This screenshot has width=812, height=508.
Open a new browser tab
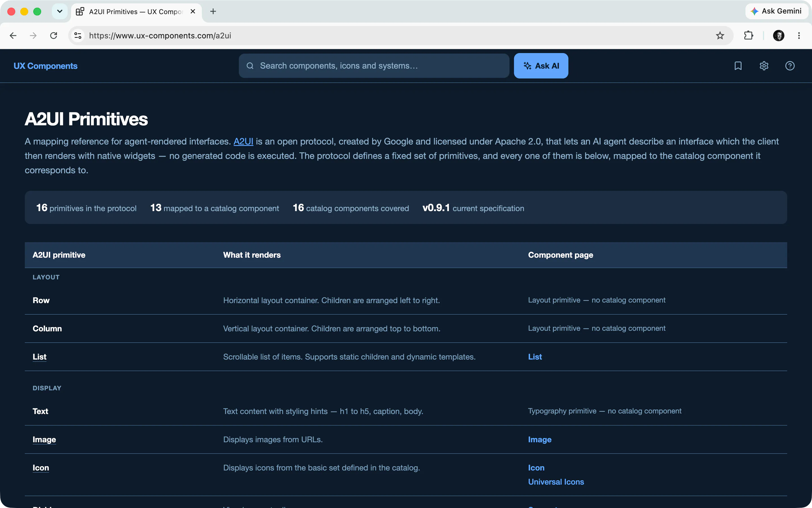(213, 11)
